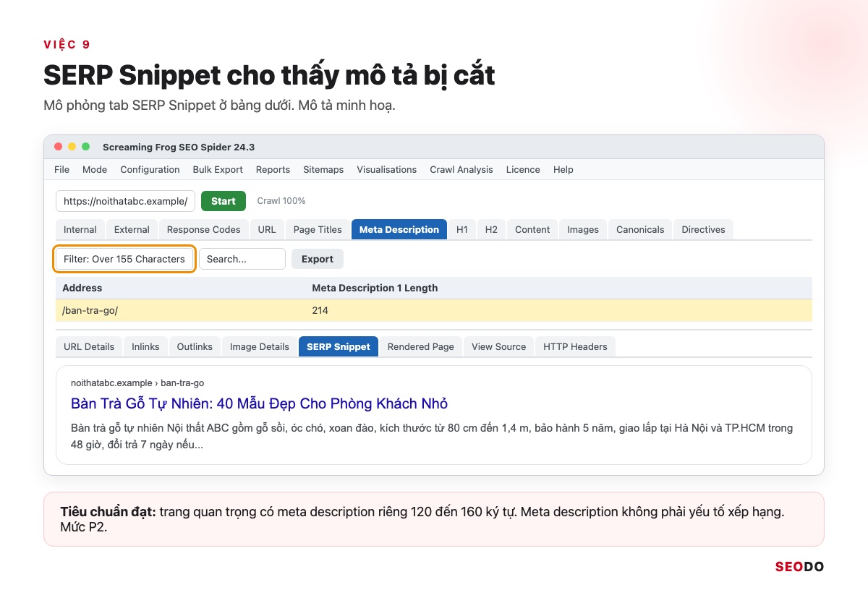868x590 pixels.
Task: Open the Licence menu
Action: pyautogui.click(x=523, y=169)
